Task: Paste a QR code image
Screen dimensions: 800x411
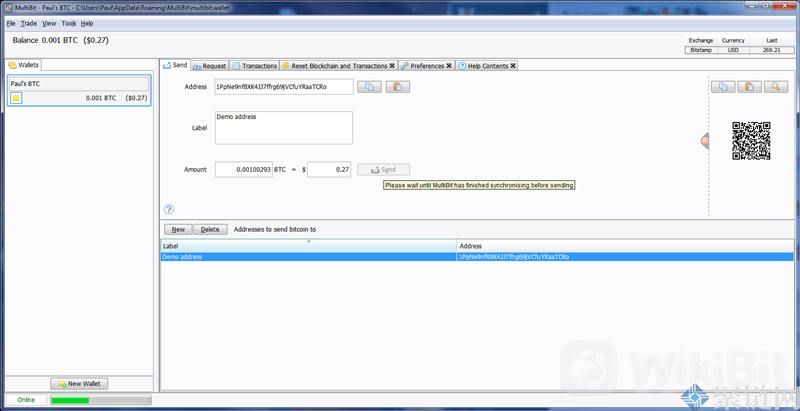Action: point(749,87)
